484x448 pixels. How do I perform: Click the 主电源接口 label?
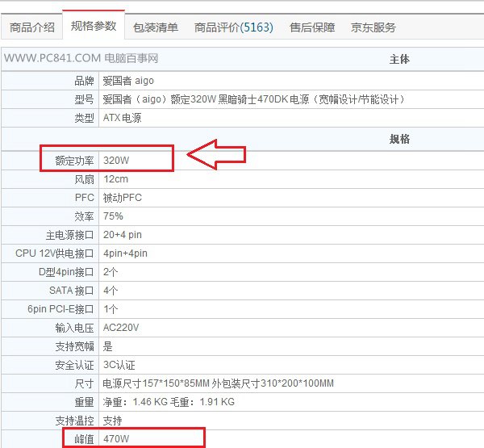tap(69, 235)
